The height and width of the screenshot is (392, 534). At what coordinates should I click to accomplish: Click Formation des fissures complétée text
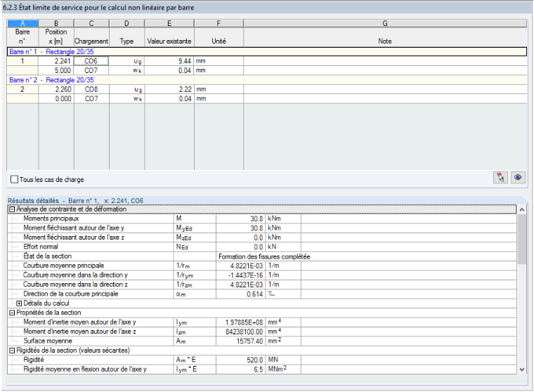pyautogui.click(x=264, y=257)
